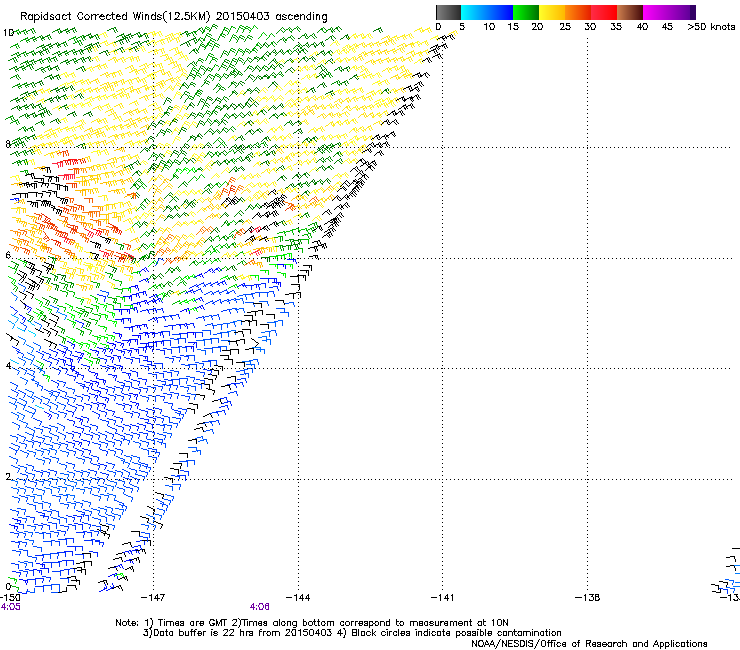Click the longitude label '-147'
Viewport: 740px width, 650px height.
coord(153,598)
